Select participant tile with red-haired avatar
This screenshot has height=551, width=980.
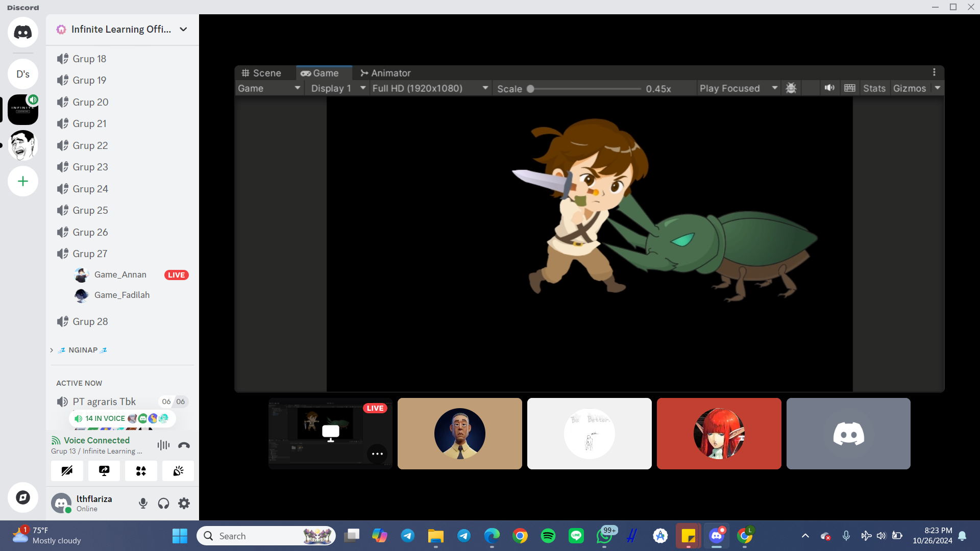(x=719, y=434)
